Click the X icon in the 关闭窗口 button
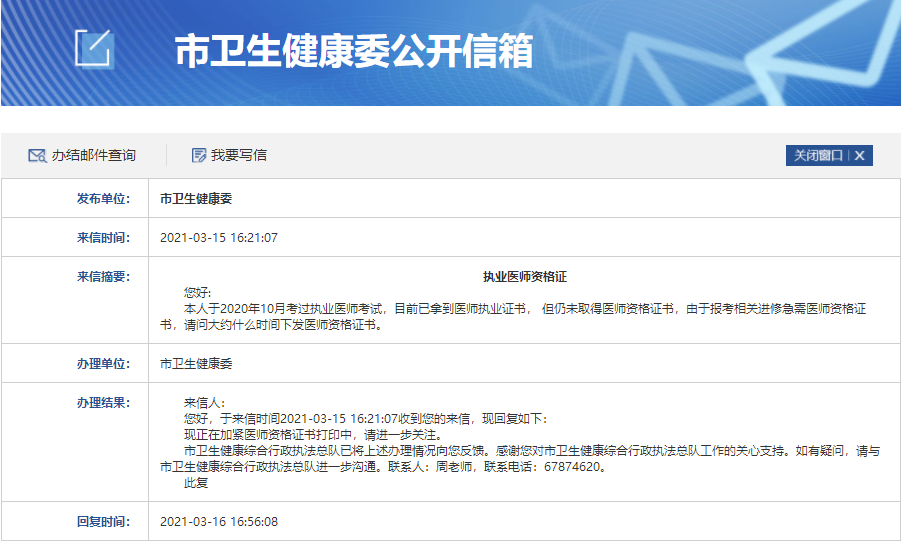 pos(859,155)
